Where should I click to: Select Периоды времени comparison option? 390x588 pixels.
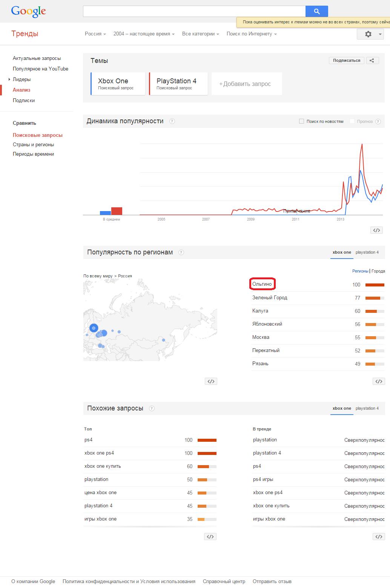[x=33, y=154]
